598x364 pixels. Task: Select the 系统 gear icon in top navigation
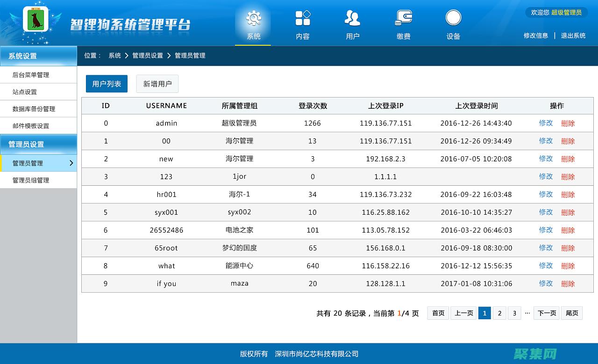253,19
